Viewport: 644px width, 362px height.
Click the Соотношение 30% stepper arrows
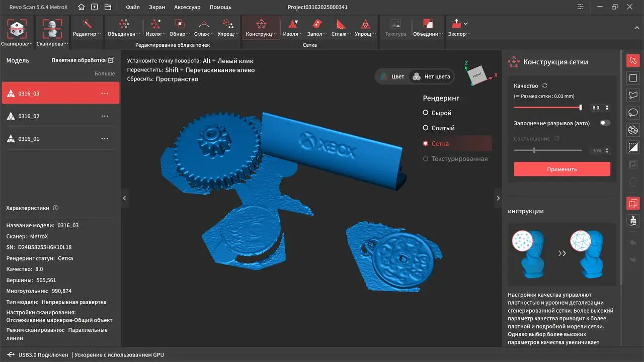pos(607,151)
